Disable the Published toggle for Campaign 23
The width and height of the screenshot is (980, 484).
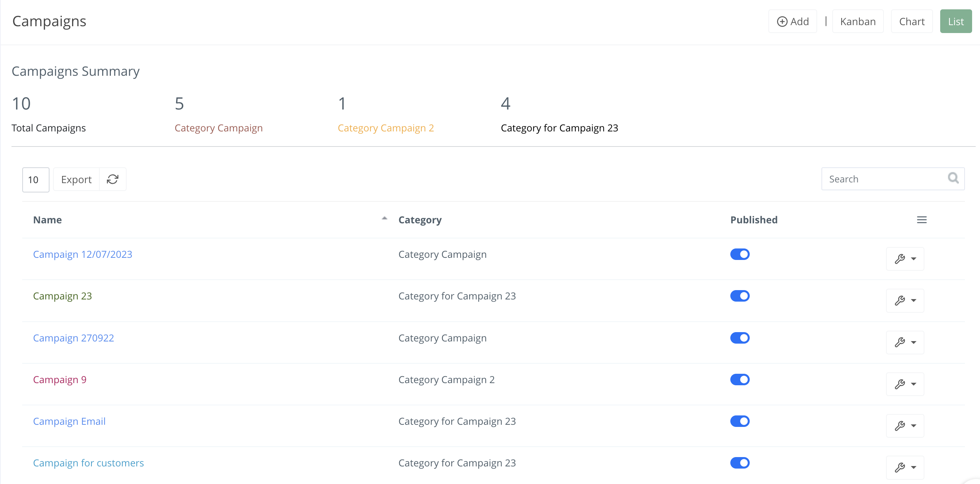[x=740, y=295]
